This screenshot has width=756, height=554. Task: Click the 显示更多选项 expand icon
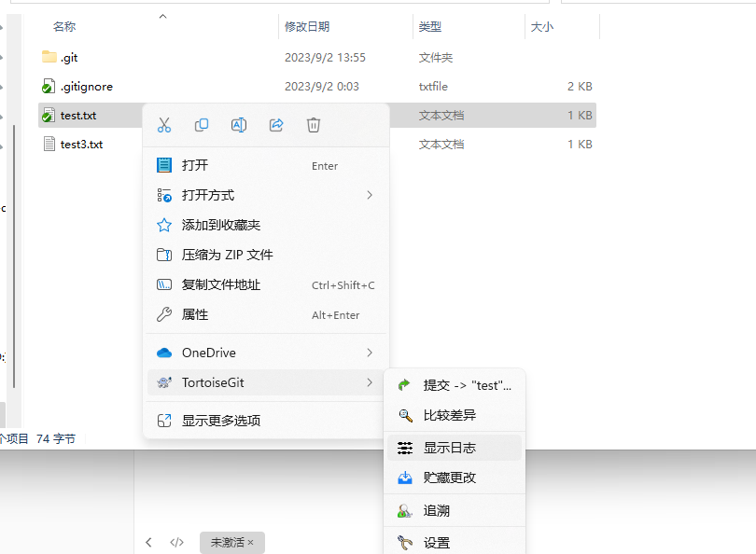coord(164,421)
